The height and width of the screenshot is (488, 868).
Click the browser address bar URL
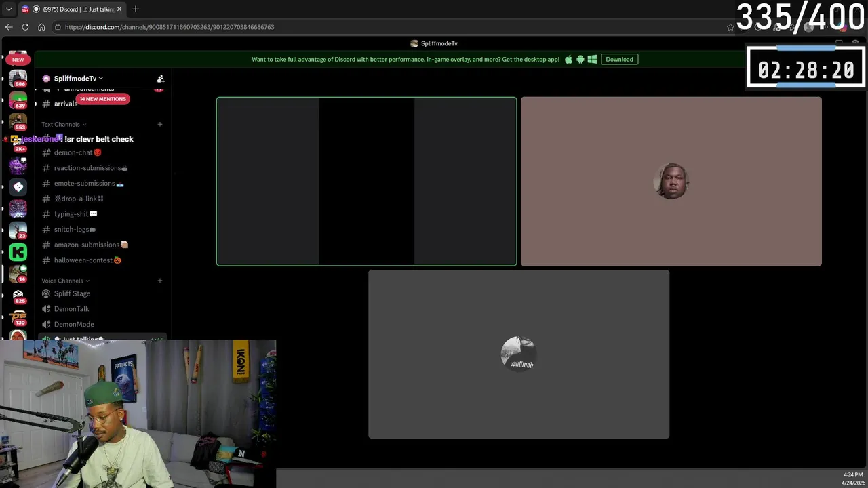coord(170,27)
